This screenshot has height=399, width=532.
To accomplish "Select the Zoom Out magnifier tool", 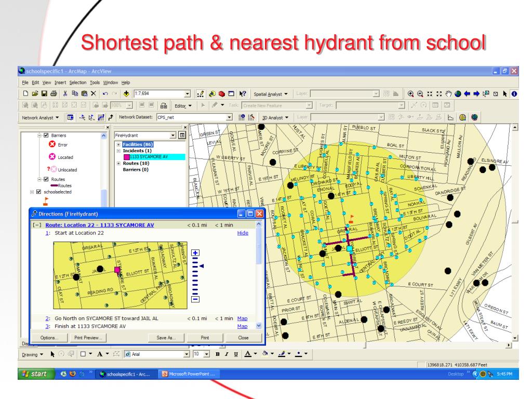I will pyautogui.click(x=420, y=94).
